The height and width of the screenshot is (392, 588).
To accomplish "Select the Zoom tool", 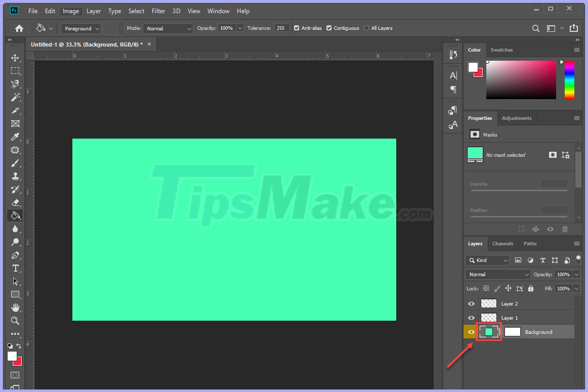I will click(x=15, y=321).
